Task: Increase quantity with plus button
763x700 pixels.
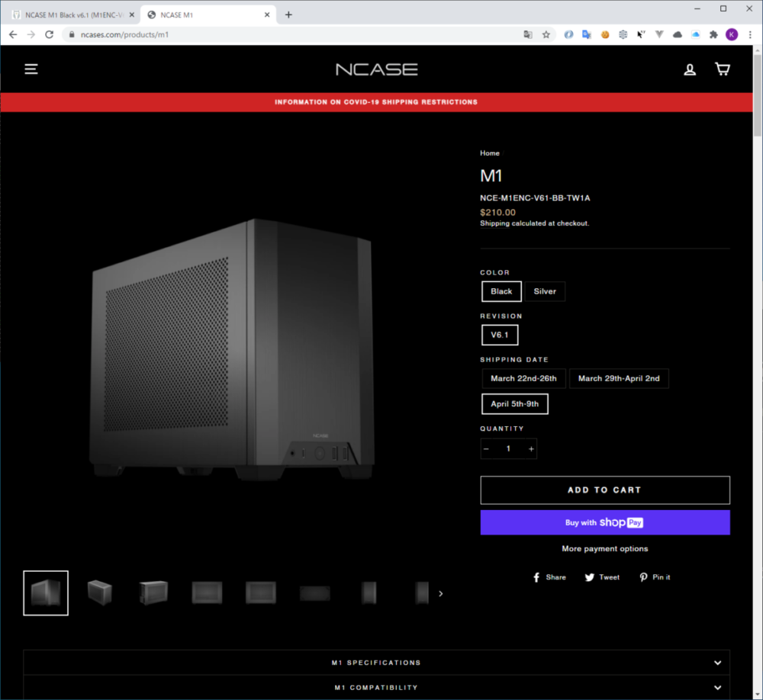Action: pos(531,448)
